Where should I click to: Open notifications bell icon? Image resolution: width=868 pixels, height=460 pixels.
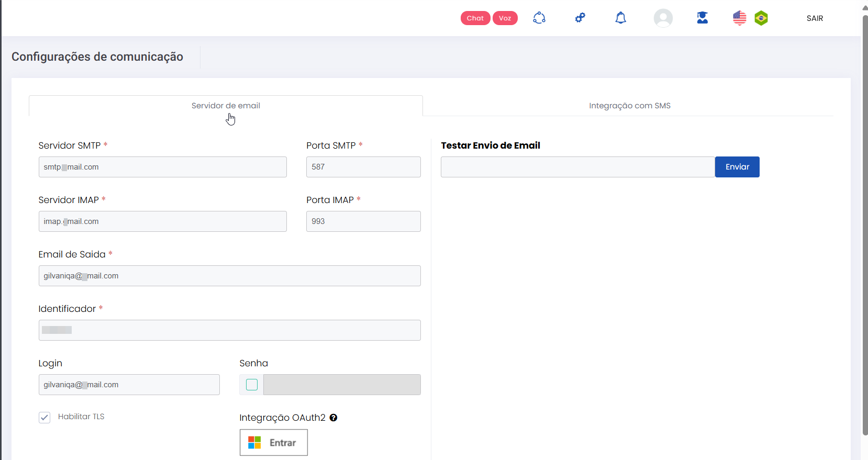pyautogui.click(x=620, y=18)
